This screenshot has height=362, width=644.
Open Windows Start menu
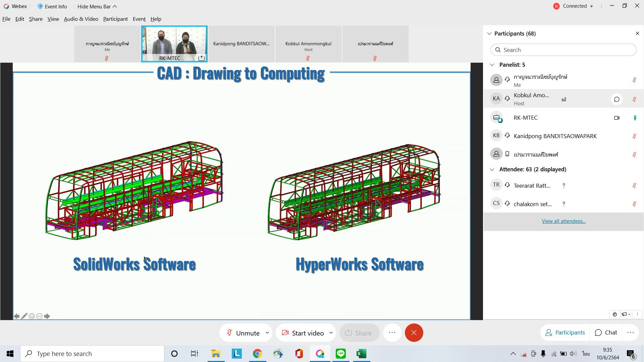(x=10, y=354)
